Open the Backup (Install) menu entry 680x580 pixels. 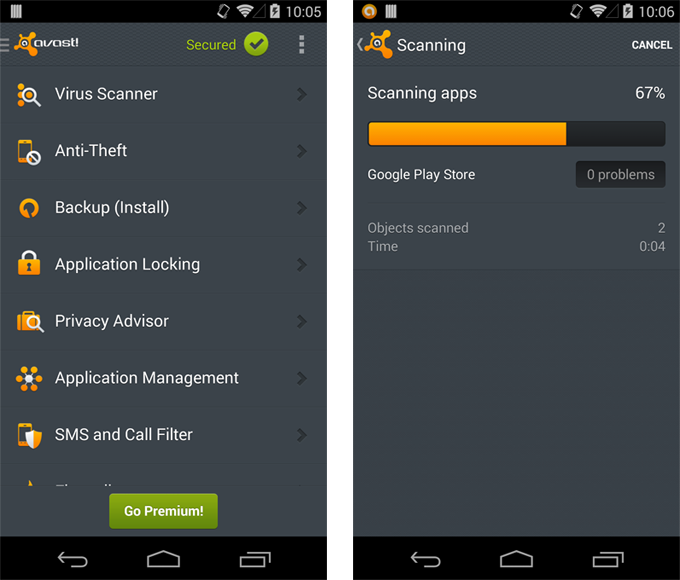pyautogui.click(x=112, y=208)
